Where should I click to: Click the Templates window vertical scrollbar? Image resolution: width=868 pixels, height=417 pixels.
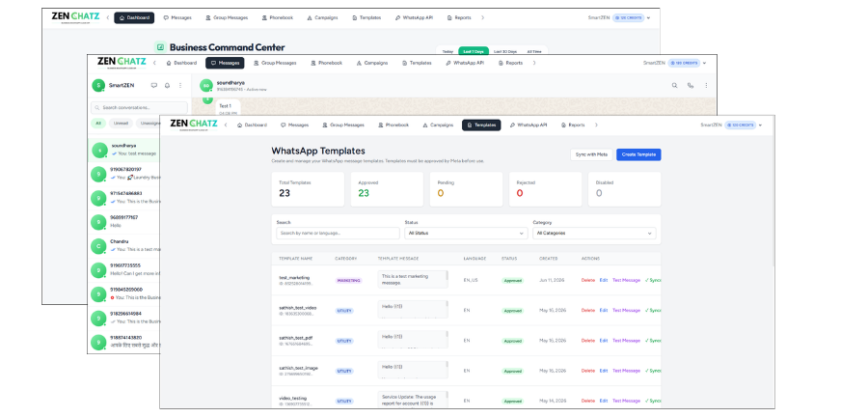[773, 200]
